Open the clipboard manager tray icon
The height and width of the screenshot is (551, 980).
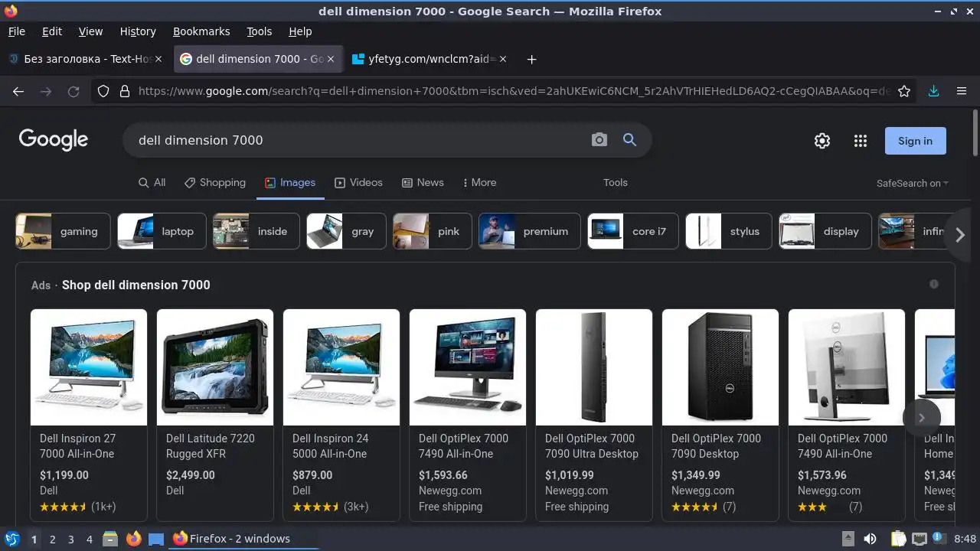(x=899, y=539)
